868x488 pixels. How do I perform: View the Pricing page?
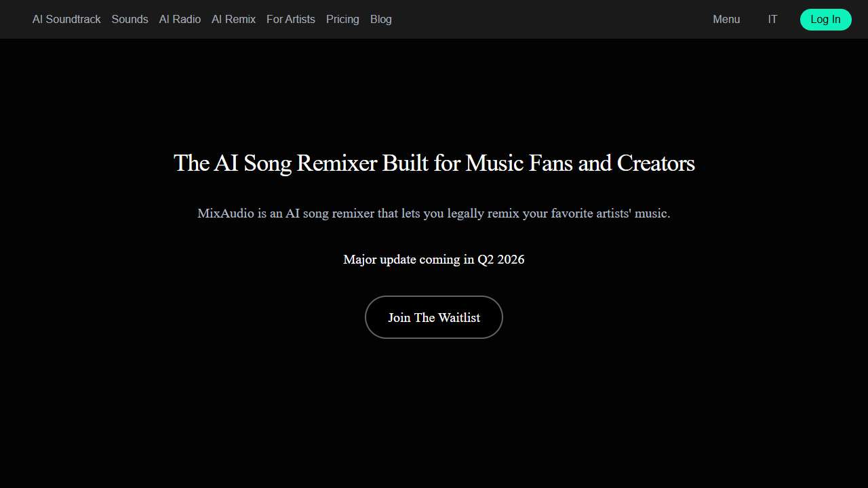coord(342,19)
